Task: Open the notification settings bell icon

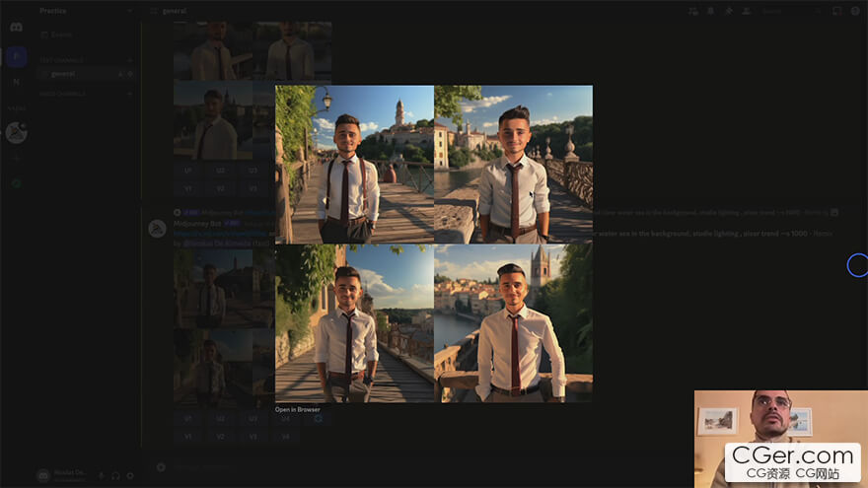Action: tap(711, 11)
